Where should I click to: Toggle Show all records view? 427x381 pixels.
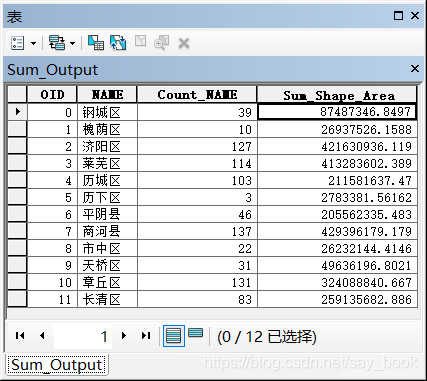point(174,336)
